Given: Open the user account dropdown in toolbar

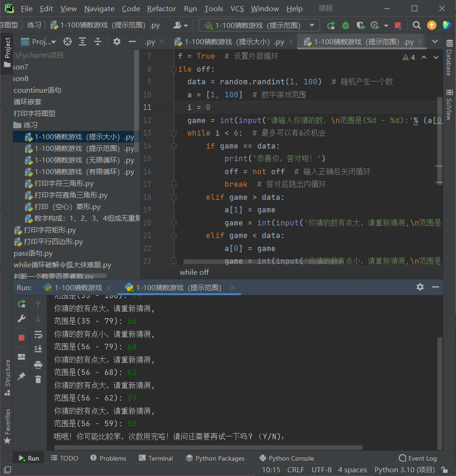Looking at the screenshot, I should (x=181, y=26).
